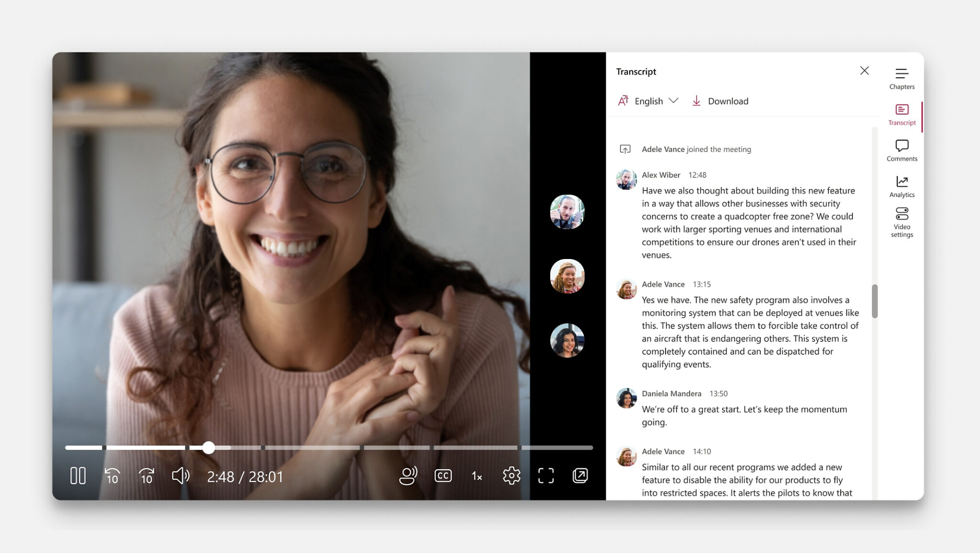Pause the video playback
The height and width of the screenshot is (553, 980).
coord(78,475)
